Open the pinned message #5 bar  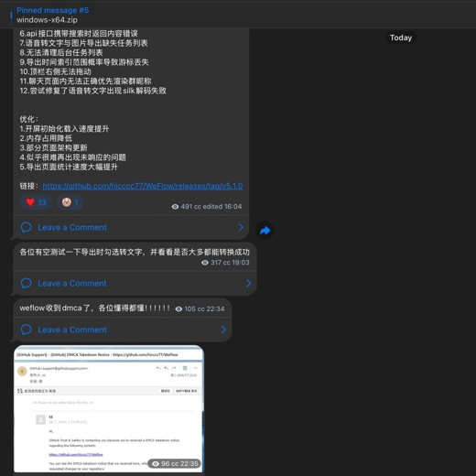[x=238, y=15]
